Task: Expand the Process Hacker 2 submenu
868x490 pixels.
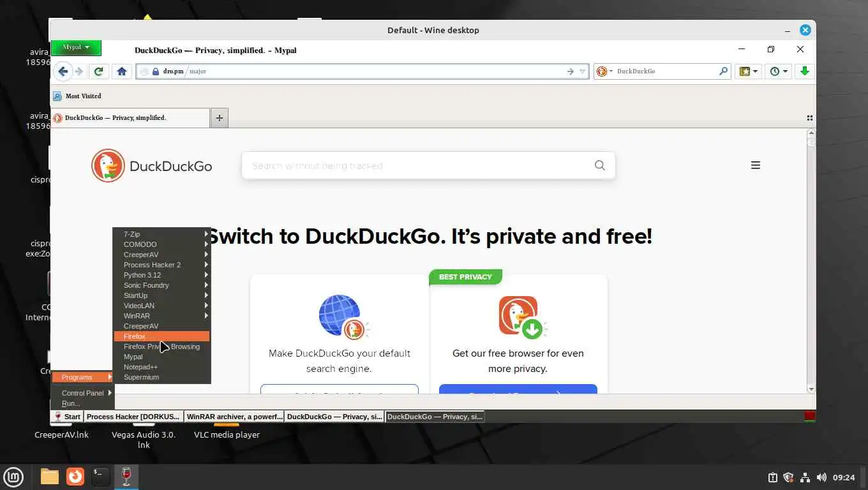Action: 161,265
